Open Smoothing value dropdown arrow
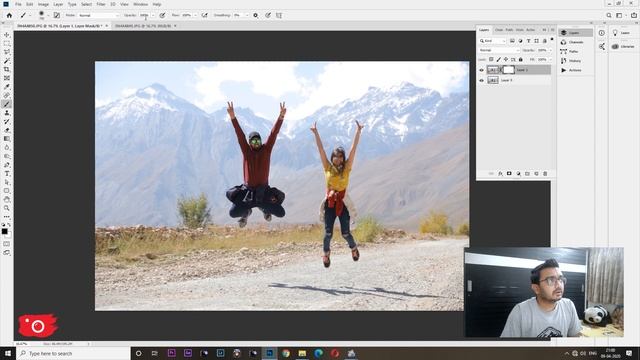 (247, 15)
